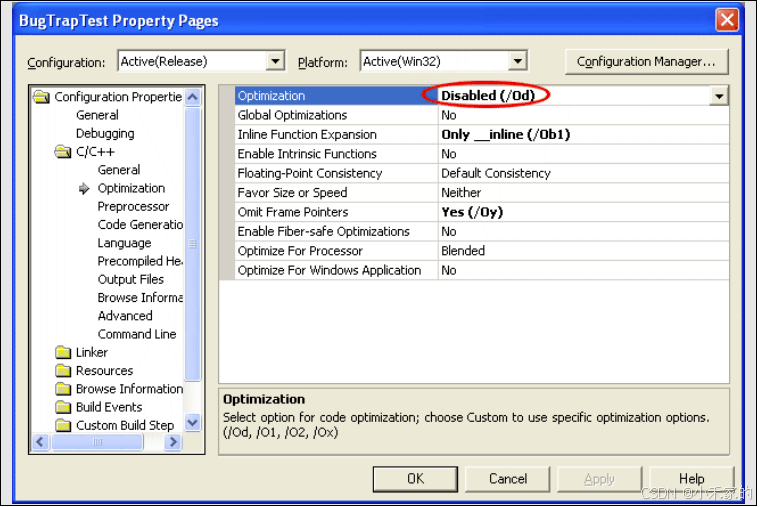
Task: Click the Default Consistency value
Action: click(x=496, y=174)
